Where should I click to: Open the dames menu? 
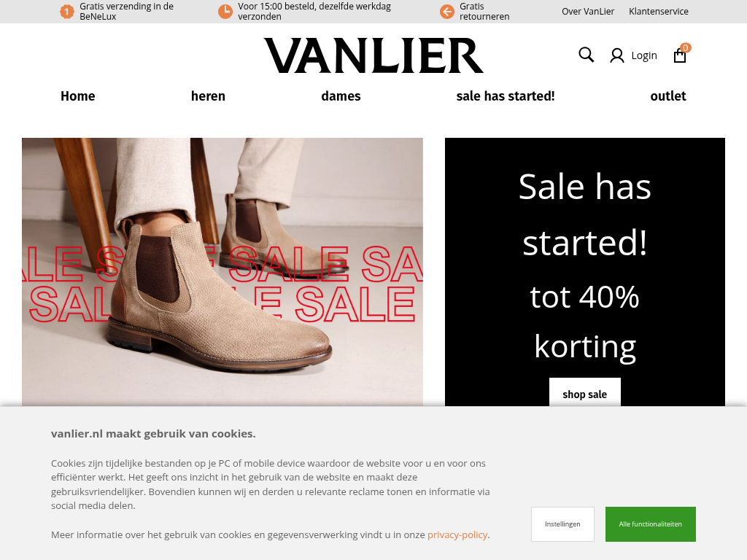click(x=341, y=96)
